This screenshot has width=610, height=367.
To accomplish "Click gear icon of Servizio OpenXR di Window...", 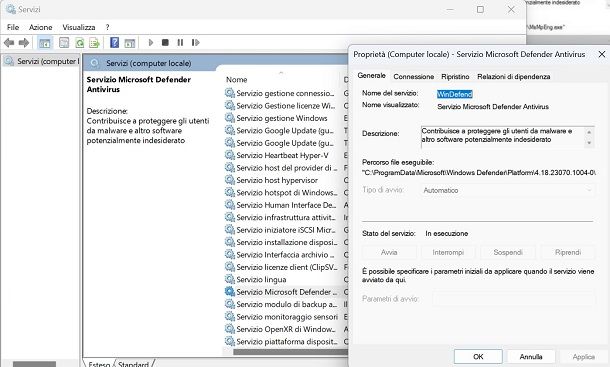I will 230,329.
